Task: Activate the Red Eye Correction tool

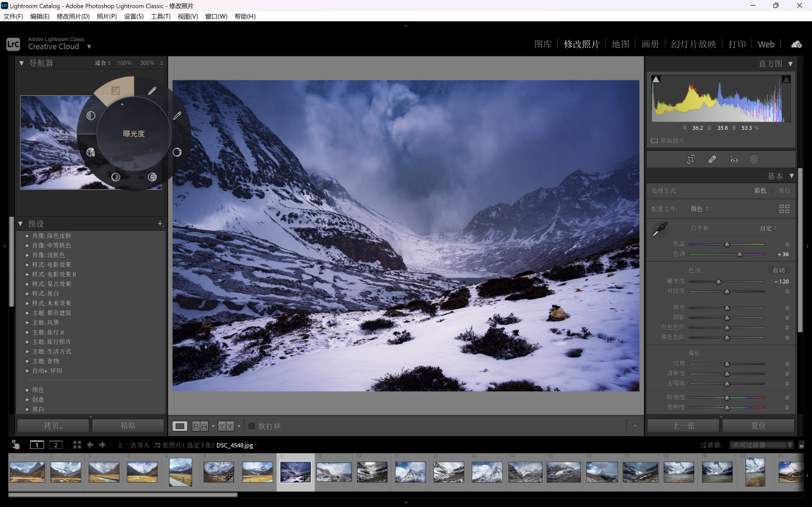Action: [x=733, y=160]
